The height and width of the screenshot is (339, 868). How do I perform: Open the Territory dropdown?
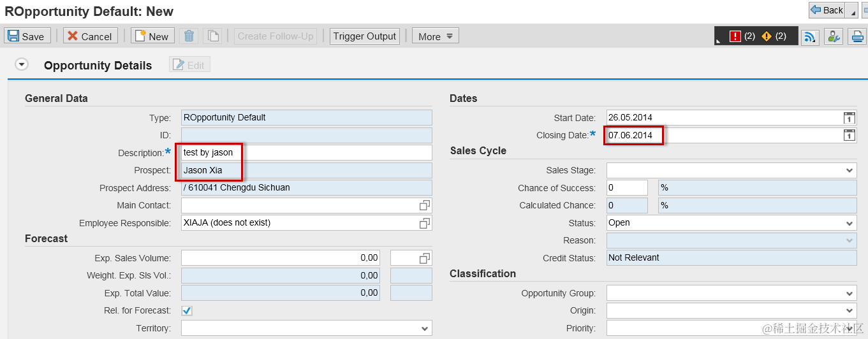[425, 328]
